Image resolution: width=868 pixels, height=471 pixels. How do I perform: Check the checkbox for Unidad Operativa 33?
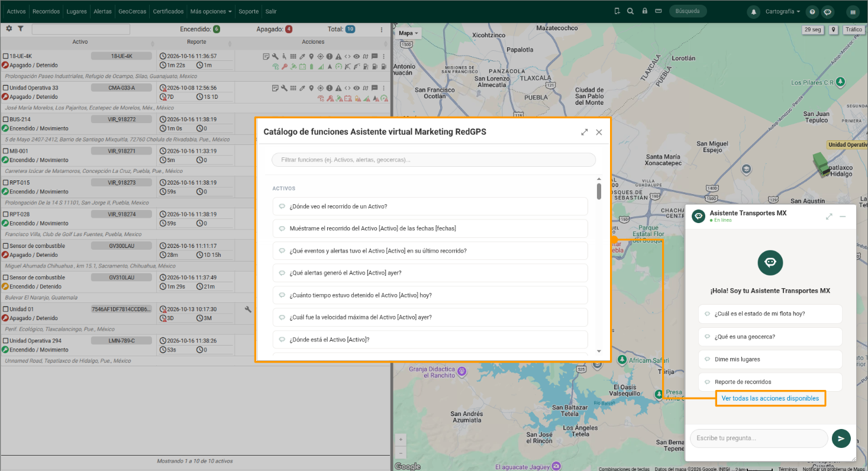coord(6,88)
